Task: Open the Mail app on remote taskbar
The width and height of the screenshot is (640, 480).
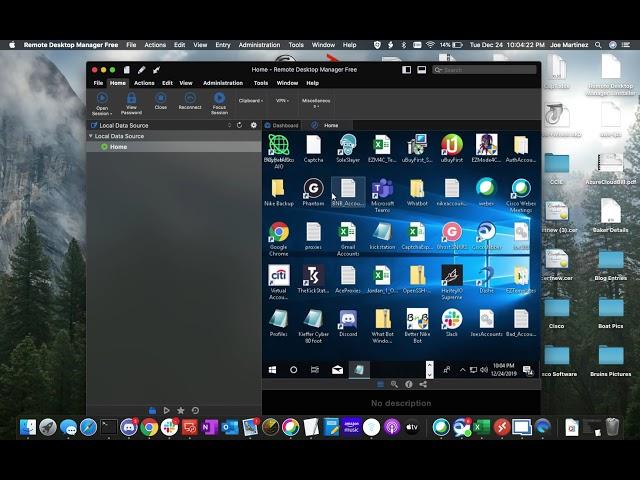Action: click(x=337, y=370)
